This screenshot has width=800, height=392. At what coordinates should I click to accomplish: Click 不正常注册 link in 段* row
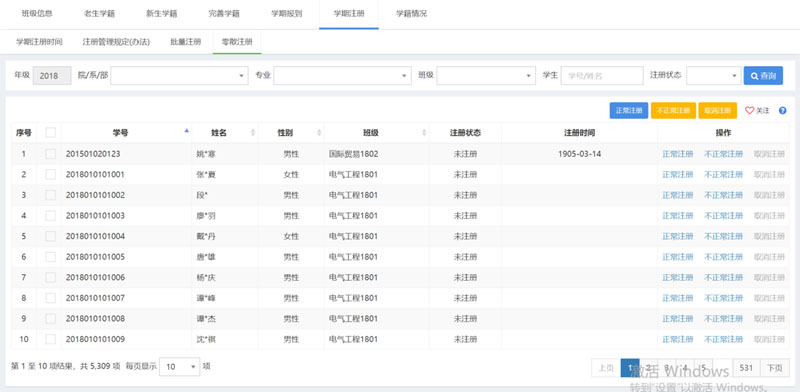point(723,195)
